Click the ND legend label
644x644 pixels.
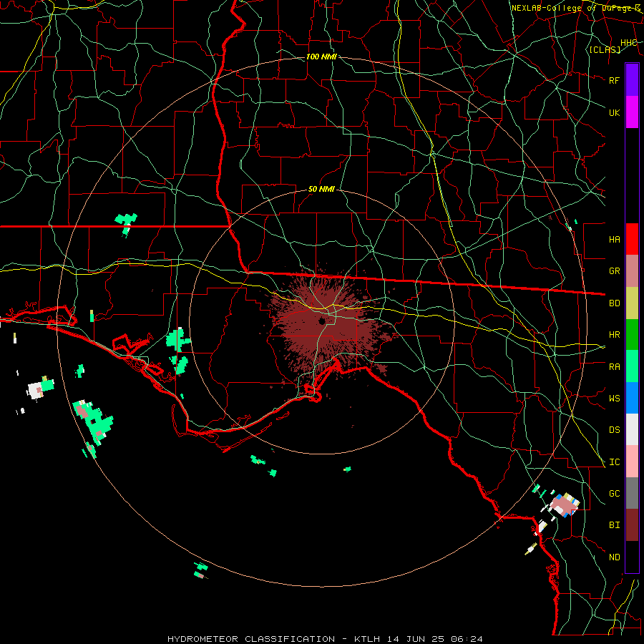coord(615,557)
